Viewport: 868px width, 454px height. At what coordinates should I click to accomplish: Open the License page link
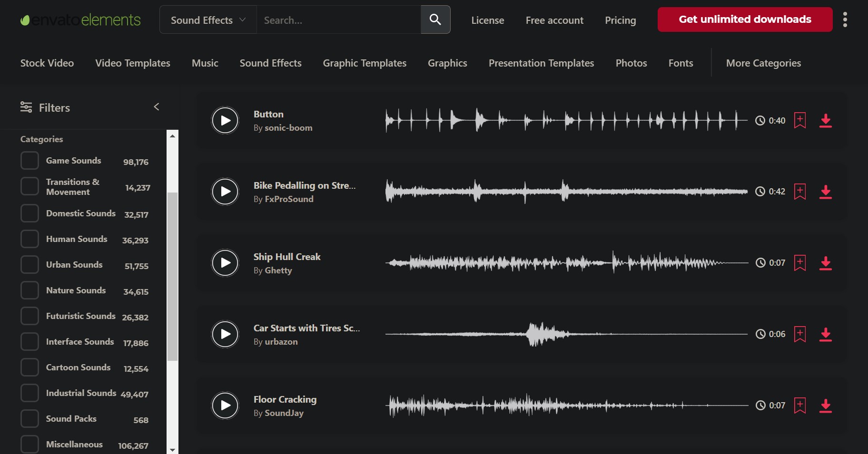[x=488, y=20]
